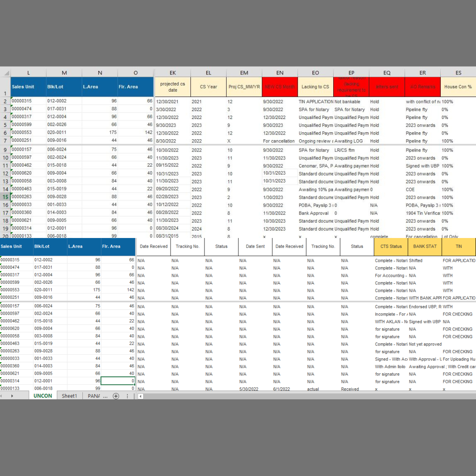The width and height of the screenshot is (476, 476).
Task: Select column N header
Action: tap(100, 73)
